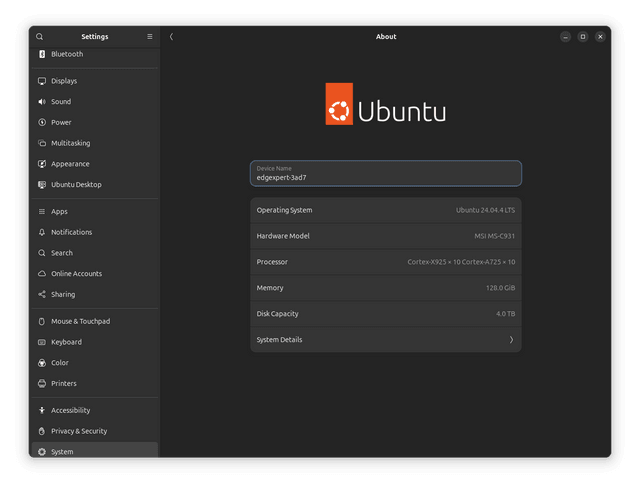The image size is (640, 489).
Task: Open Keyboard settings
Action: coord(95,342)
